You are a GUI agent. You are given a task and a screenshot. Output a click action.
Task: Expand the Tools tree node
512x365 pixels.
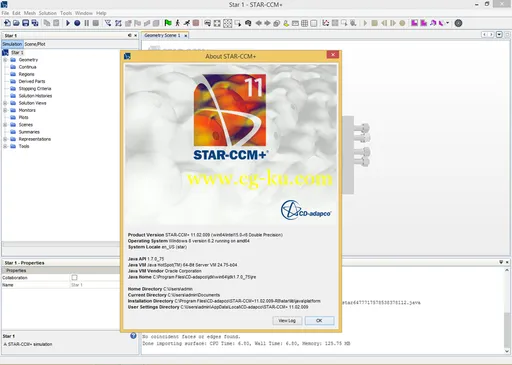click(x=5, y=146)
